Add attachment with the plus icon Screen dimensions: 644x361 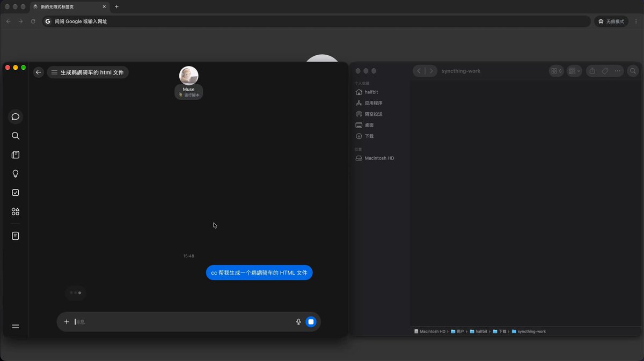pyautogui.click(x=67, y=322)
